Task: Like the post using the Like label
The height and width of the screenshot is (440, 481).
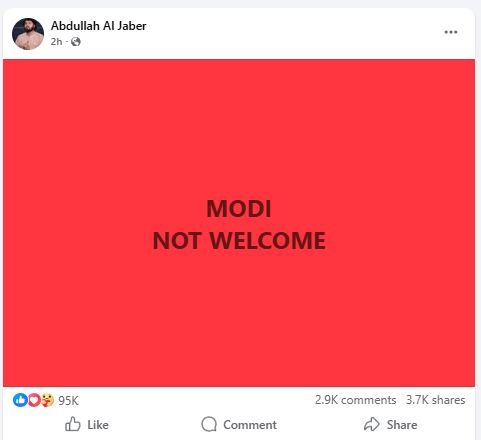Action: click(98, 425)
